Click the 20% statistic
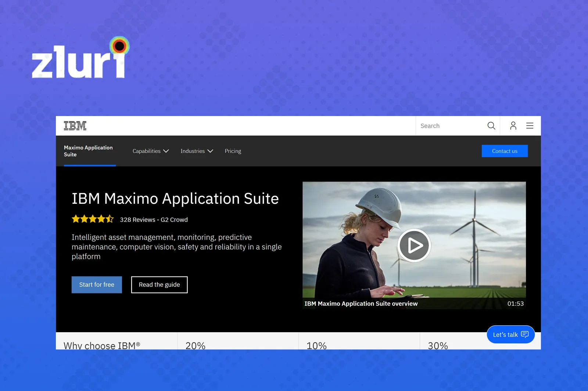588x391 pixels. pyautogui.click(x=195, y=345)
